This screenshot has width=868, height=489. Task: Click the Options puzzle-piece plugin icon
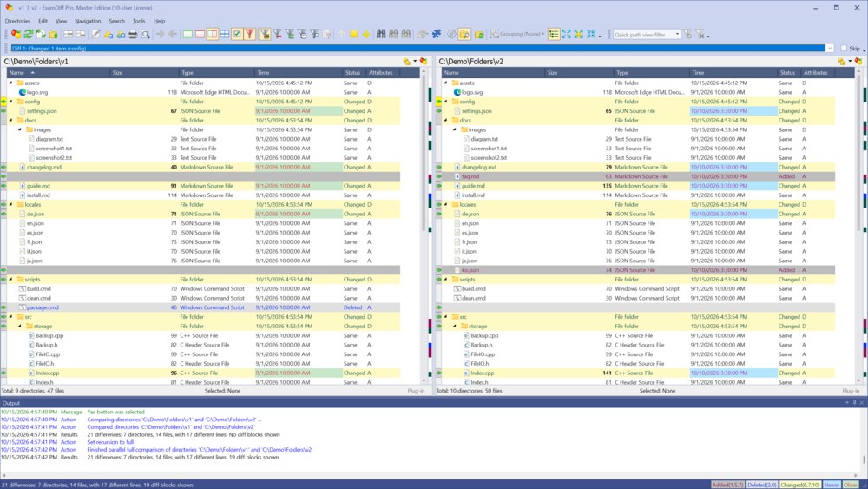coord(437,35)
